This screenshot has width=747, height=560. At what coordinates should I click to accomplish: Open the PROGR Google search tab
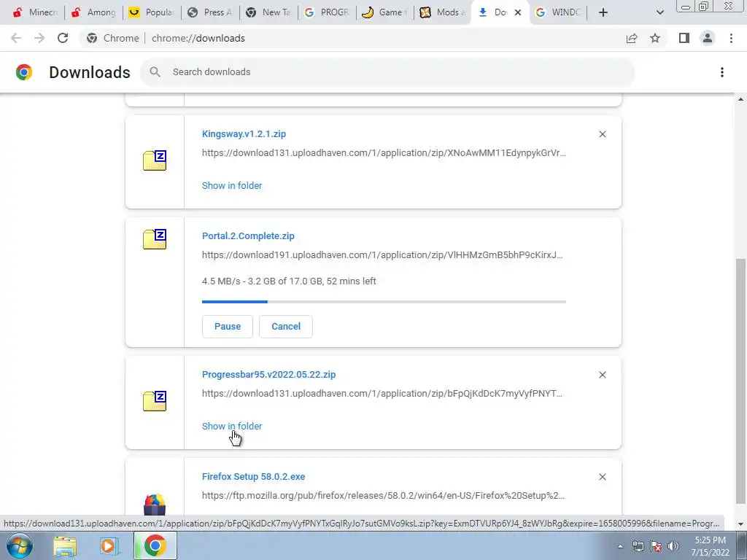click(328, 12)
